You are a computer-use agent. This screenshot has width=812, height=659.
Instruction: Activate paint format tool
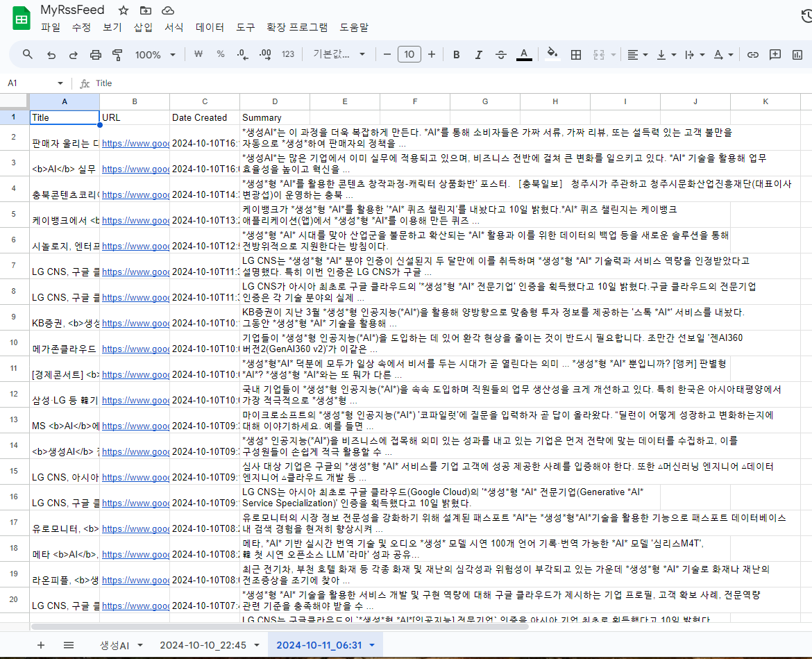117,54
